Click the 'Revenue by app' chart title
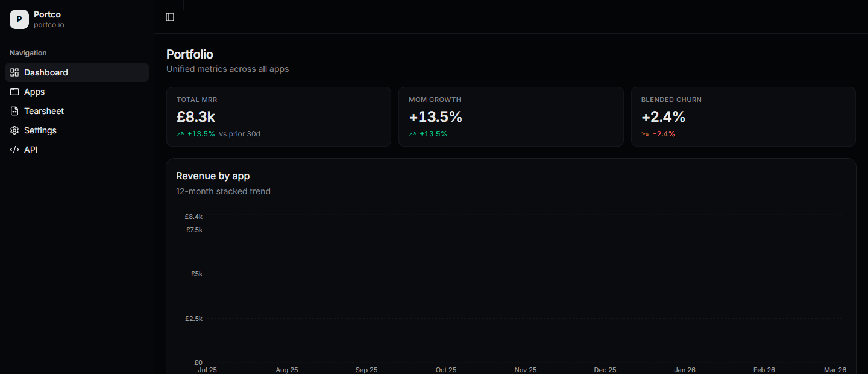Image resolution: width=868 pixels, height=374 pixels. pyautogui.click(x=213, y=176)
